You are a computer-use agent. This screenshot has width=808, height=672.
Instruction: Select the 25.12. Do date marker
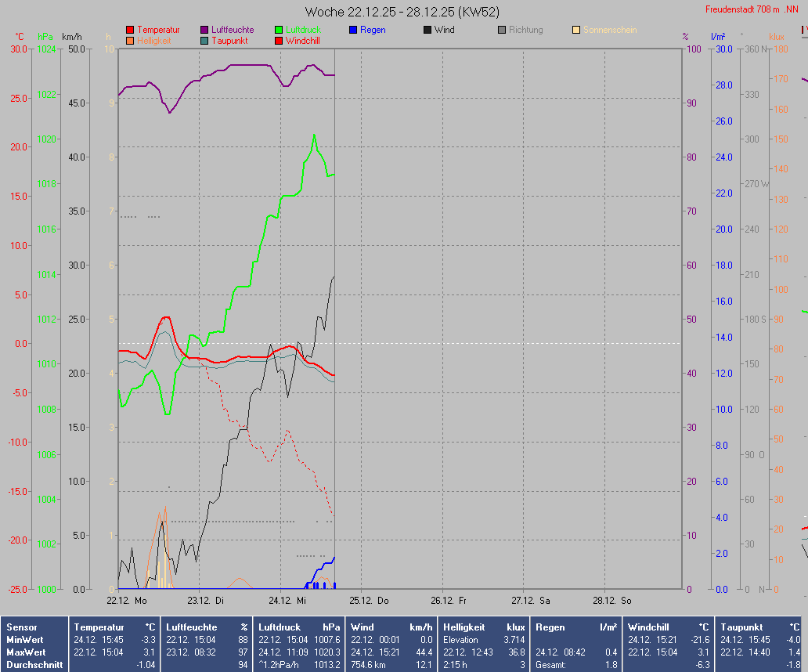[x=370, y=601]
